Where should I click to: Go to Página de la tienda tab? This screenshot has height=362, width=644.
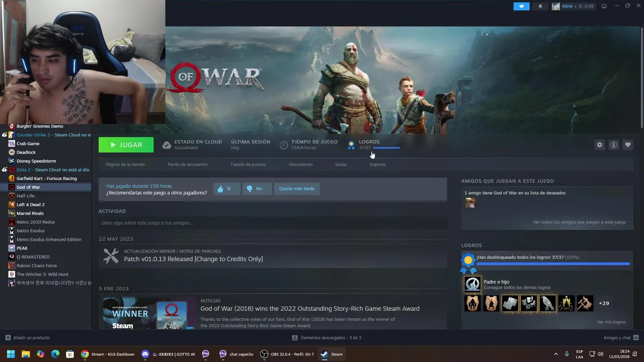[x=125, y=164]
